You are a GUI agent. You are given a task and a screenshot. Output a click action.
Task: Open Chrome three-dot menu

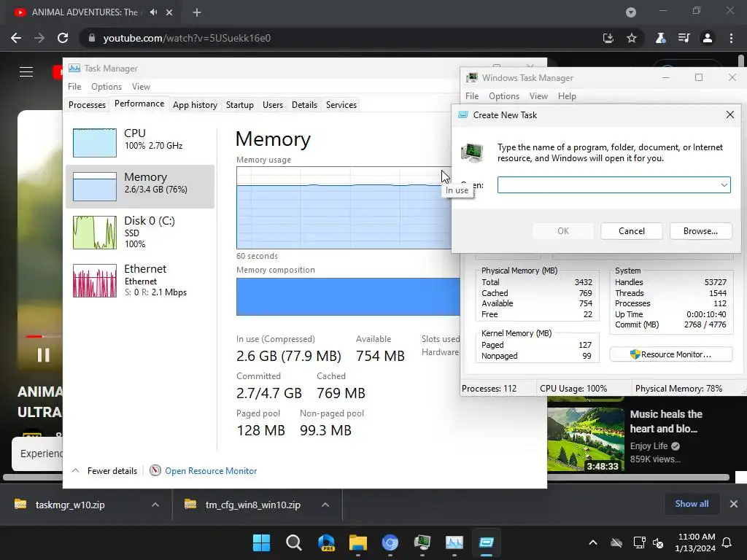tap(731, 38)
